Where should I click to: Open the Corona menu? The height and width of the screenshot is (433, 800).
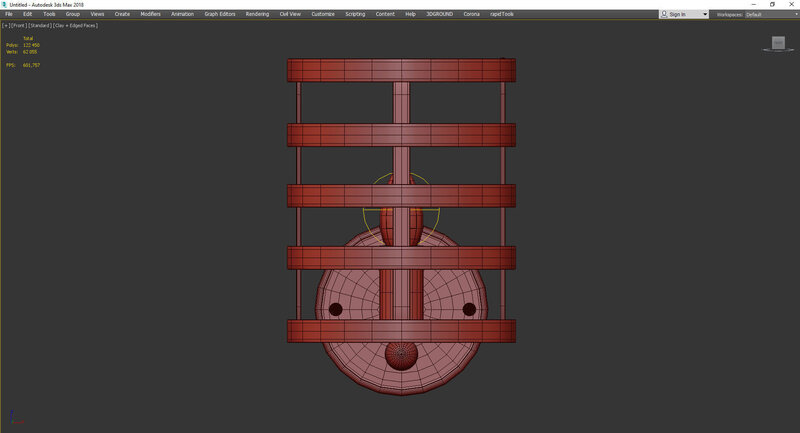pos(471,14)
